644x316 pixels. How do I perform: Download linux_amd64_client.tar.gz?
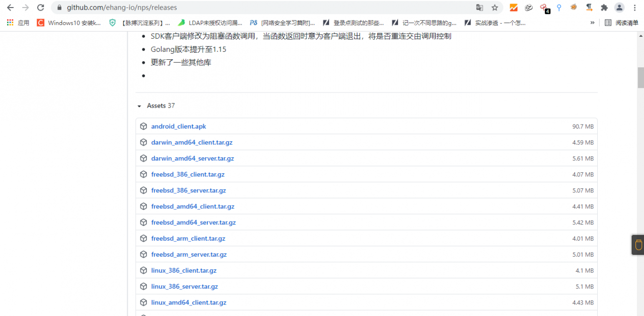(x=189, y=302)
